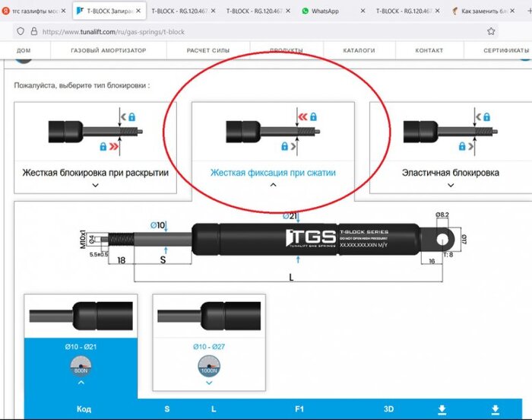Viewport: 532px width, 420px height.
Task: Collapse chevron under Жесткая фиксация при сжатии
Action: coord(273,185)
